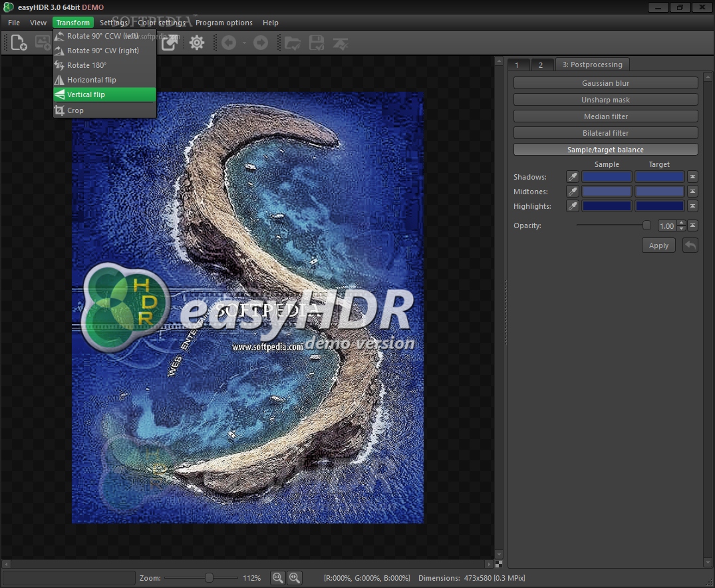Switch to tab 2
Screen dimensions: 715x588
point(542,65)
